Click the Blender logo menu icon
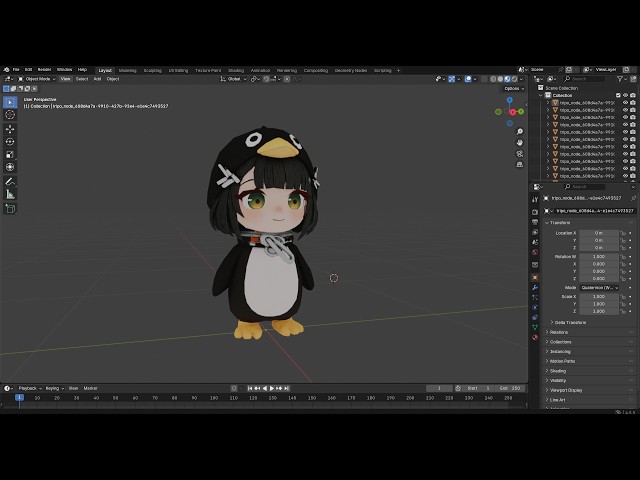The image size is (640, 480). point(6,70)
